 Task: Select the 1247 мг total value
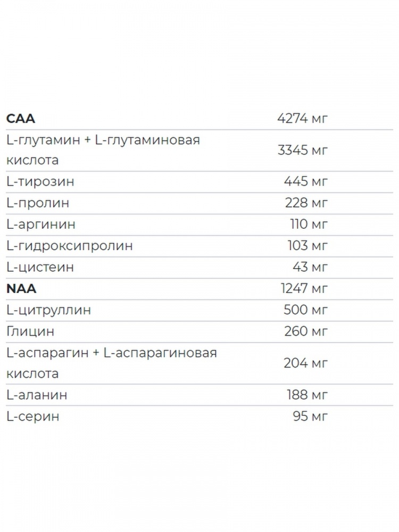pyautogui.click(x=304, y=288)
